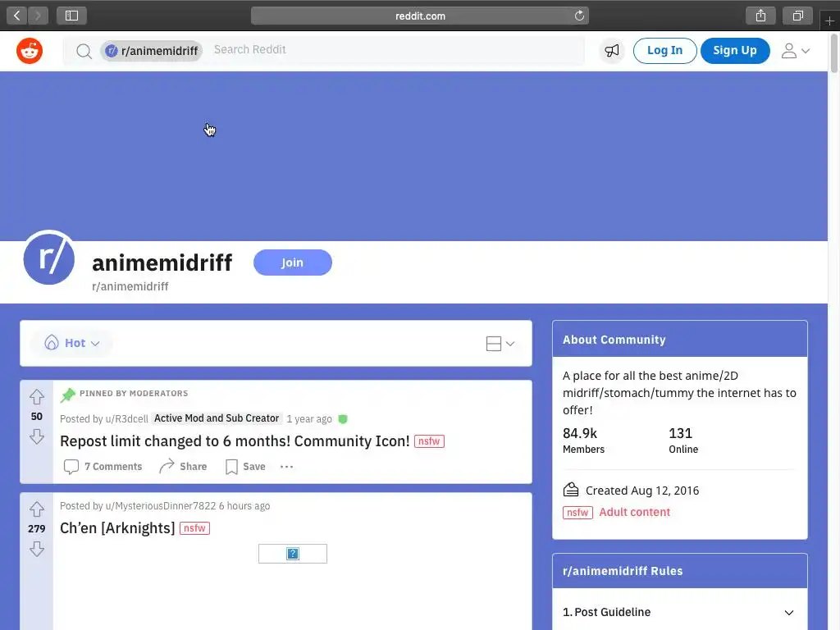Open u/R3dcell profile link

[x=126, y=419]
